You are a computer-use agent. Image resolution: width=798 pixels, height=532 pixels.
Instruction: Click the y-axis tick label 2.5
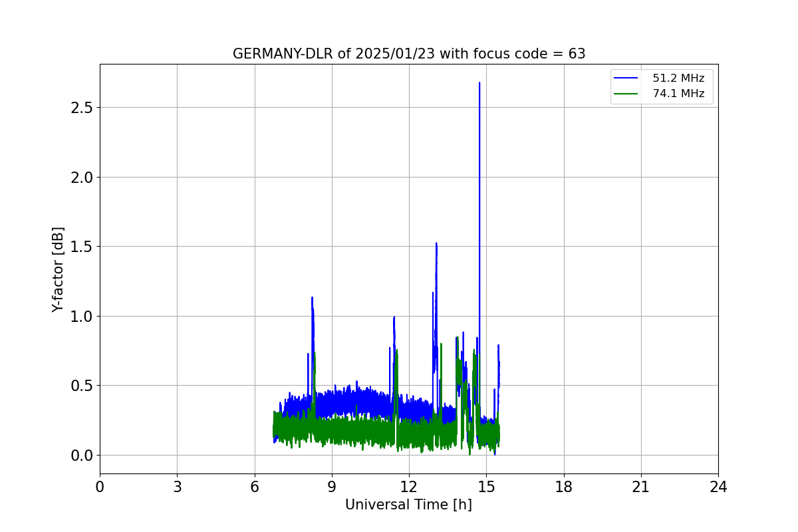82,108
